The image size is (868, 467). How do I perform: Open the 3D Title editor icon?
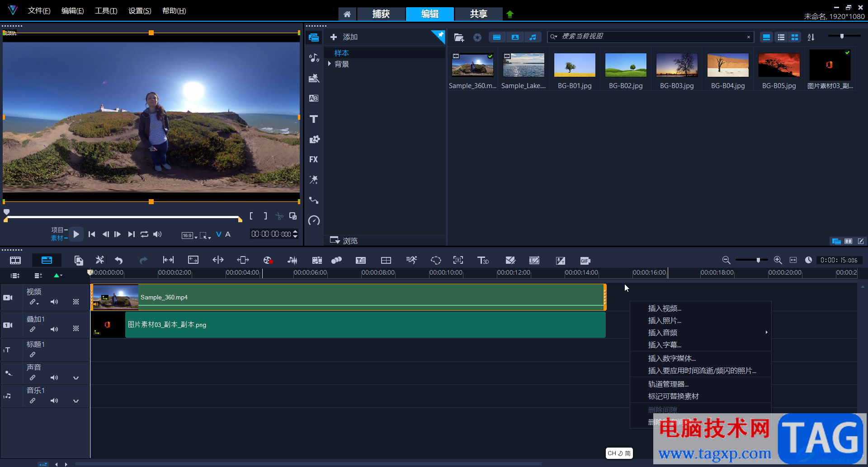point(483,260)
